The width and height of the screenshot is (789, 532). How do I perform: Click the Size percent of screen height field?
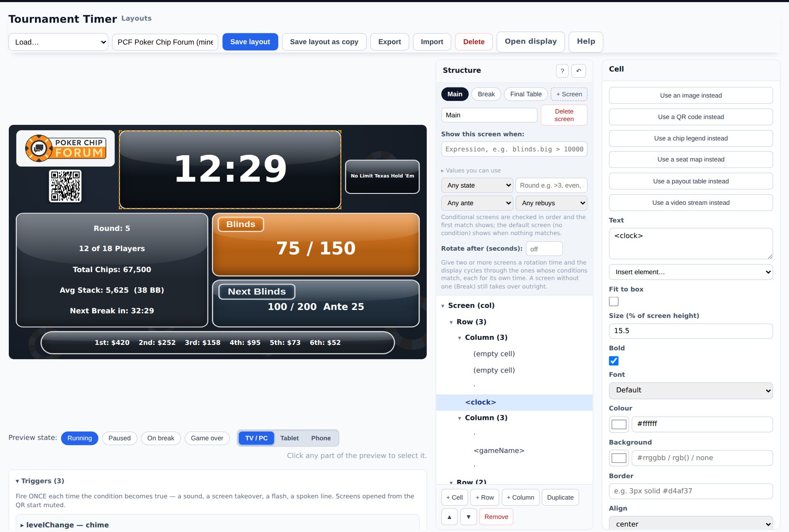[x=691, y=331]
